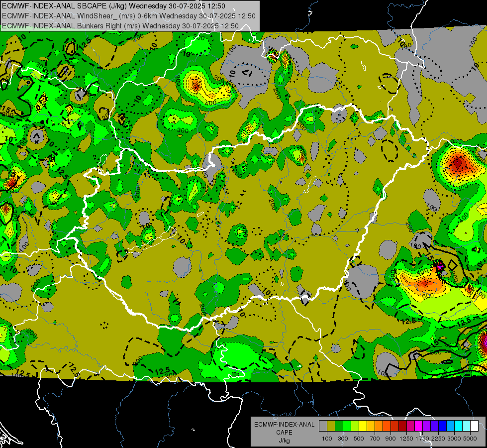Click the yellow legend swatch
Screen dimensions: 487x448
[363, 426]
